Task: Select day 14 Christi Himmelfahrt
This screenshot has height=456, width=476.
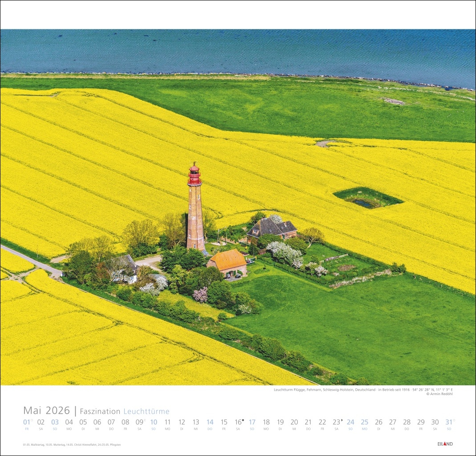Action: tap(210, 422)
